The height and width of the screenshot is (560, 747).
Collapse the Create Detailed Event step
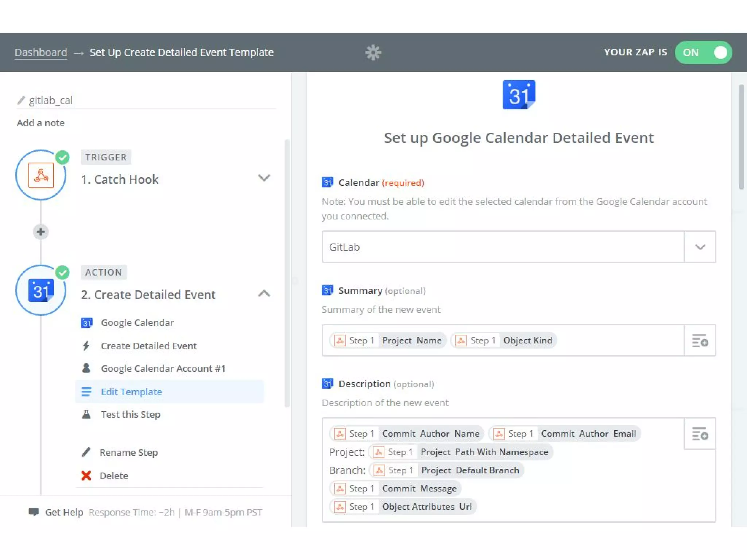264,293
